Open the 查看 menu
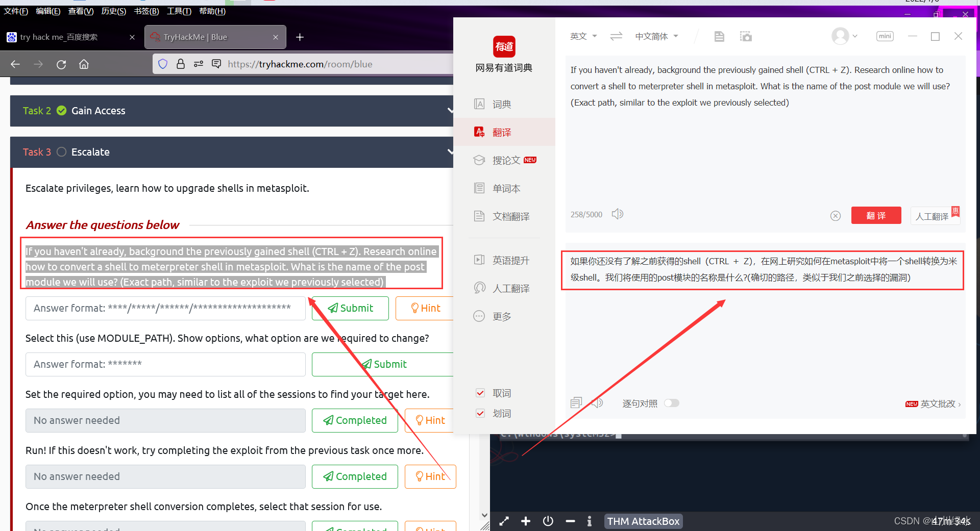Viewport: 980px width, 531px height. tap(81, 11)
